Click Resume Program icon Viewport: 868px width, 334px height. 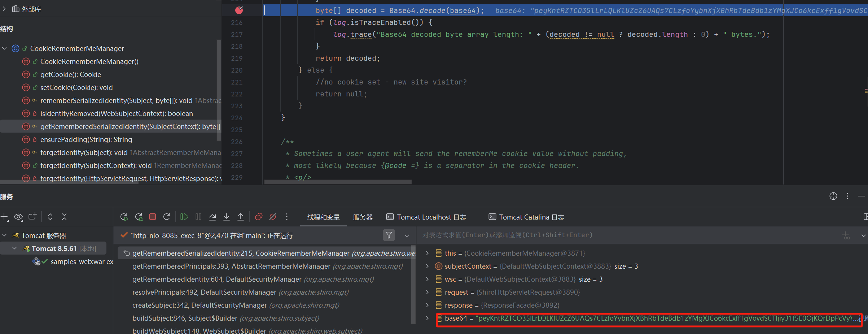point(184,217)
